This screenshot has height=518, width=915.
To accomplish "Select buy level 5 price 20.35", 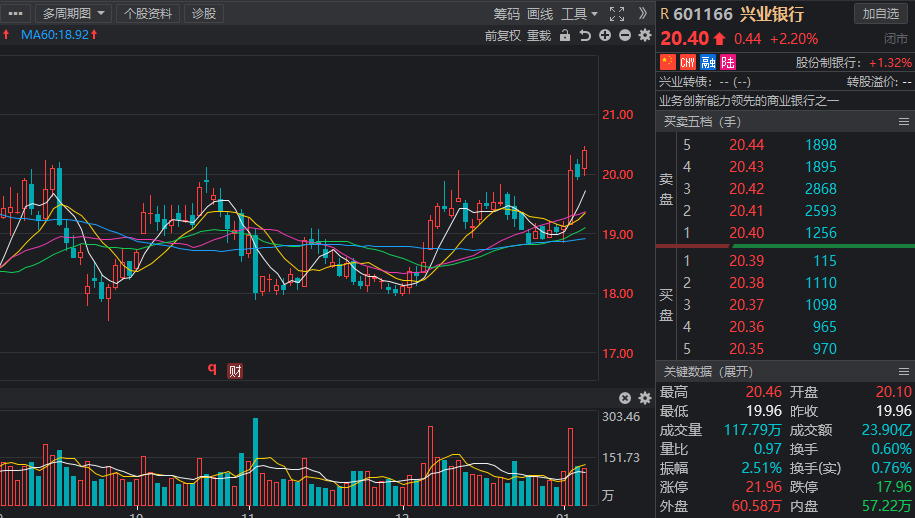I will point(746,349).
